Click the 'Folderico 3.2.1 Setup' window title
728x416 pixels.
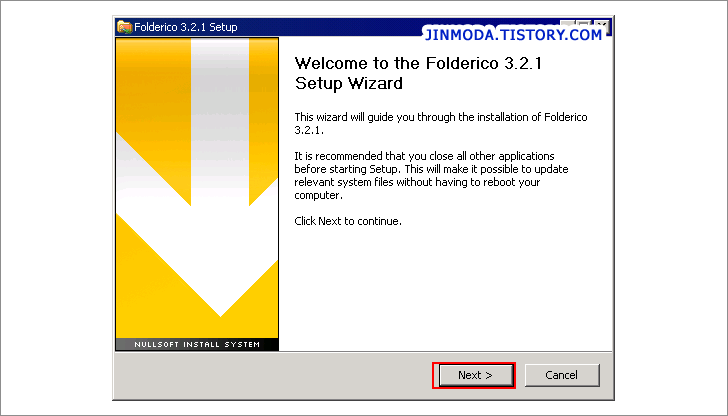[186, 27]
